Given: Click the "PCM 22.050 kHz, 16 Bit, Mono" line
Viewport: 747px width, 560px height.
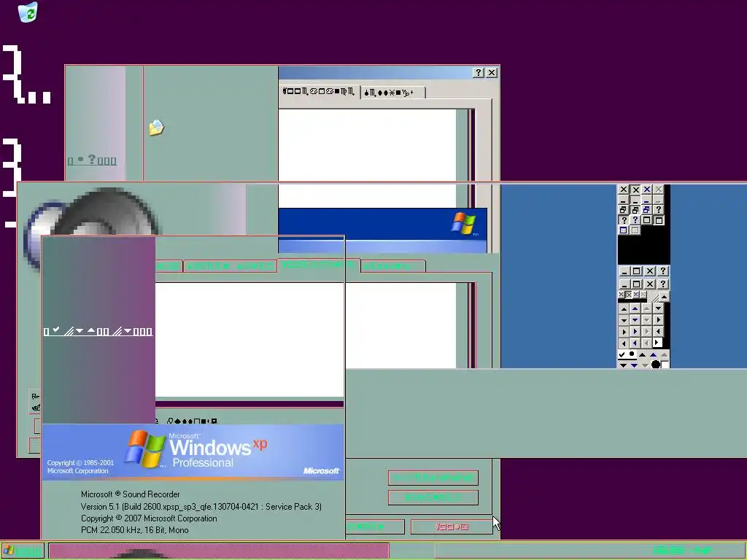Looking at the screenshot, I should pos(135,530).
